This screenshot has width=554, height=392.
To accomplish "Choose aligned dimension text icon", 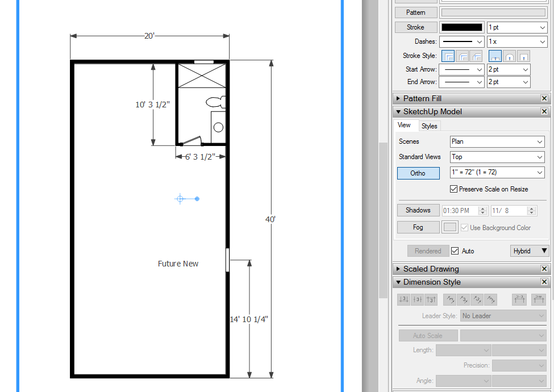I will pyautogui.click(x=477, y=299).
